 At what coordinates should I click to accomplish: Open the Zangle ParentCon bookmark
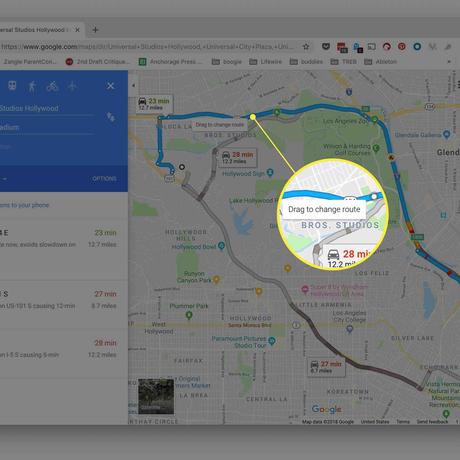[29, 62]
